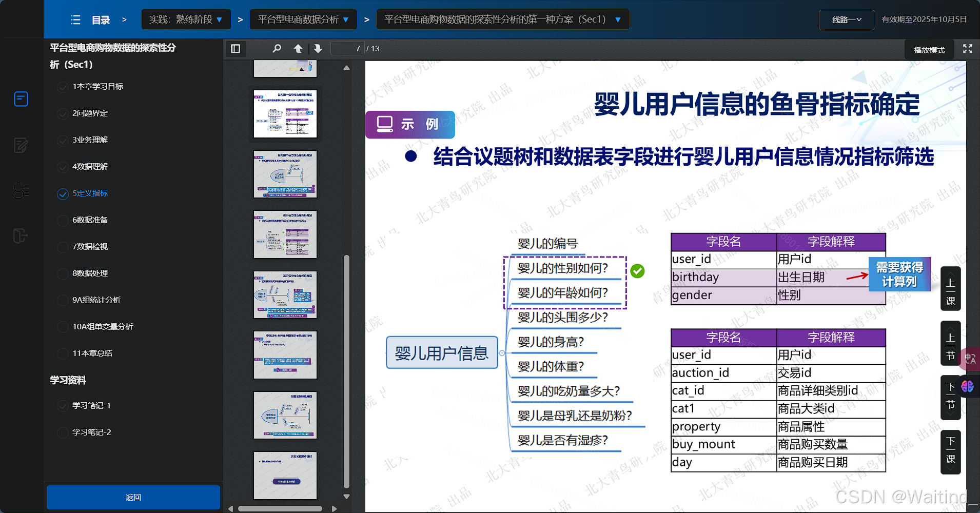980x513 pixels.
Task: Toggle checked circle for 5定义指标
Action: [x=63, y=194]
